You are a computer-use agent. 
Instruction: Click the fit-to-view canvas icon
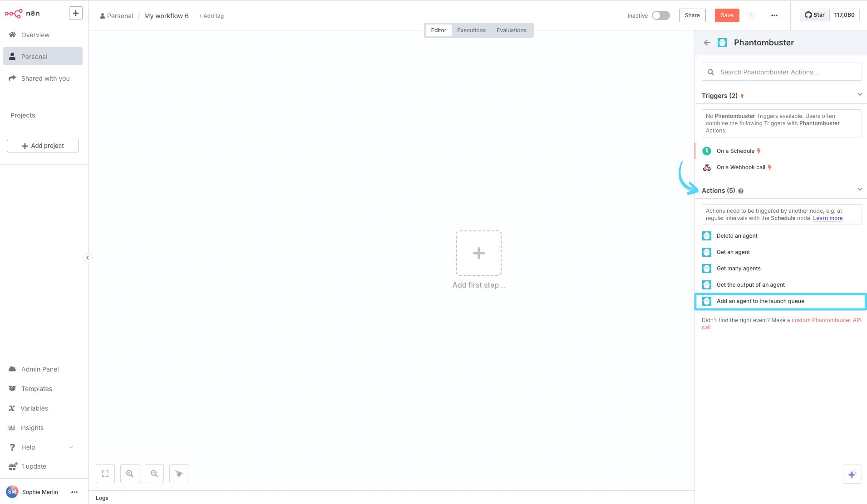coord(105,474)
